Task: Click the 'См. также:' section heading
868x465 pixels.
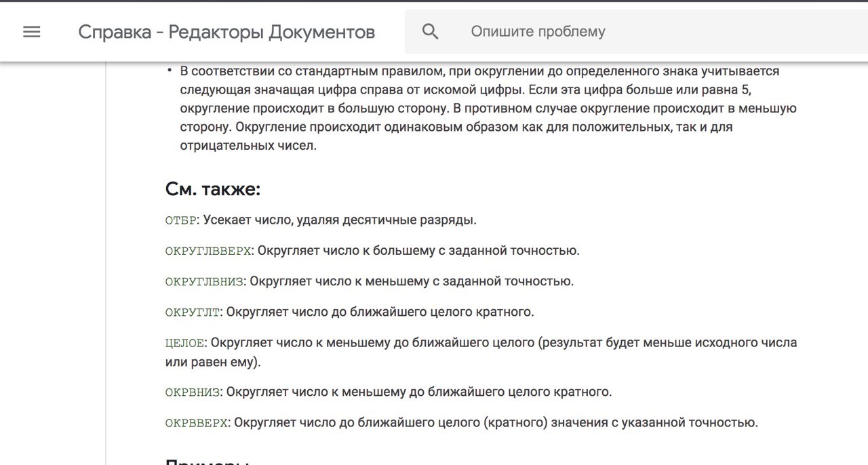Action: [x=213, y=189]
